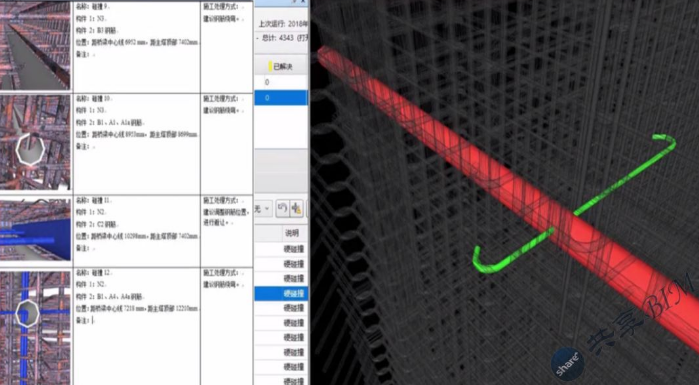Viewport: 699px width, 385px height.
Task: Click the 碰撞 12 thumbnail with blue cross
Action: 35,328
